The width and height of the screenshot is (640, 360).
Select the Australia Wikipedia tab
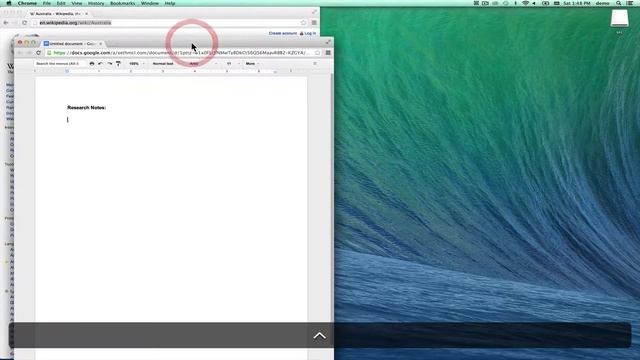[57, 13]
